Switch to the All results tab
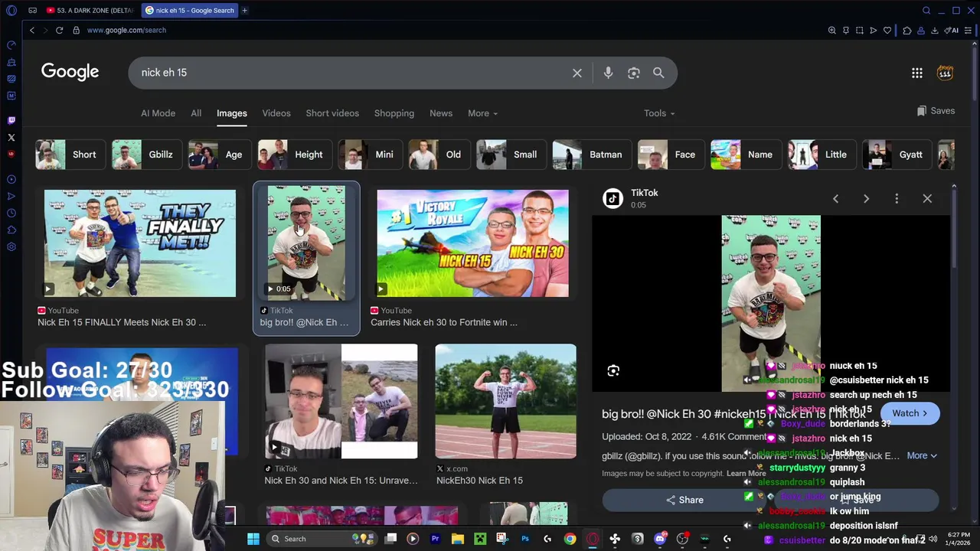The height and width of the screenshot is (551, 980). point(196,113)
